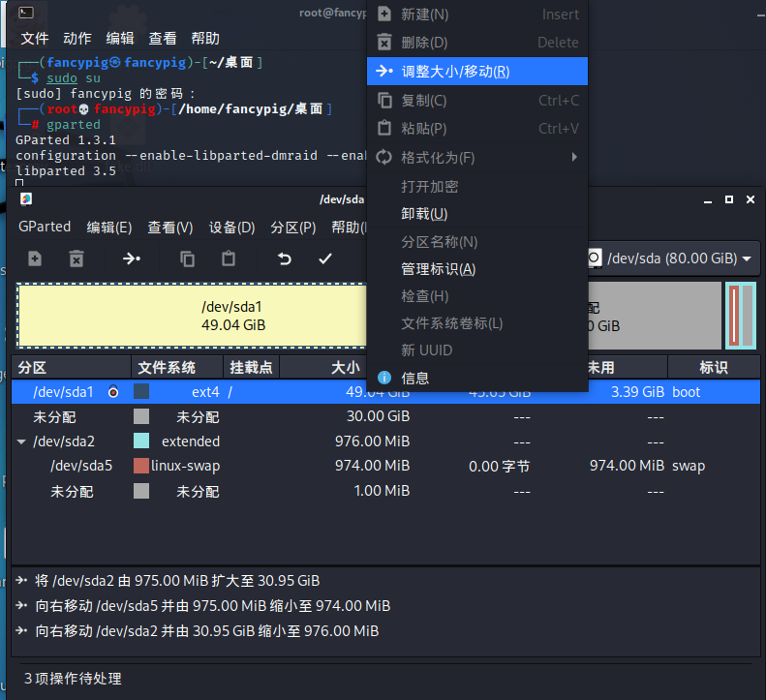Open the 分区(P) menu in GParted
The width and height of the screenshot is (766, 700).
click(x=293, y=227)
